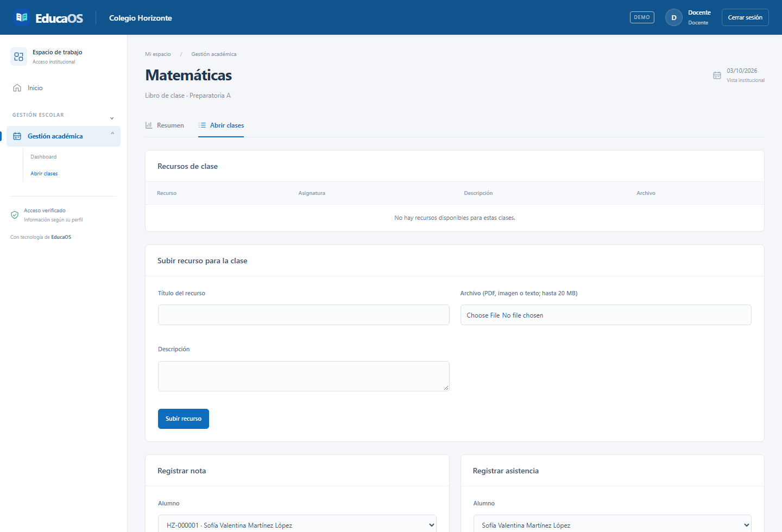Screen dimensions: 782x532
Task: Click the Subir recurso button
Action: coord(184,419)
